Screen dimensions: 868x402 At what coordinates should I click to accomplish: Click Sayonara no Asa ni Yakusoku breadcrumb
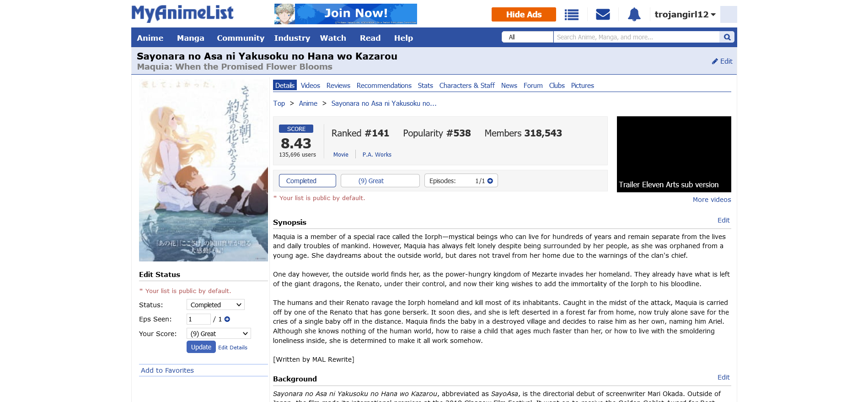384,103
